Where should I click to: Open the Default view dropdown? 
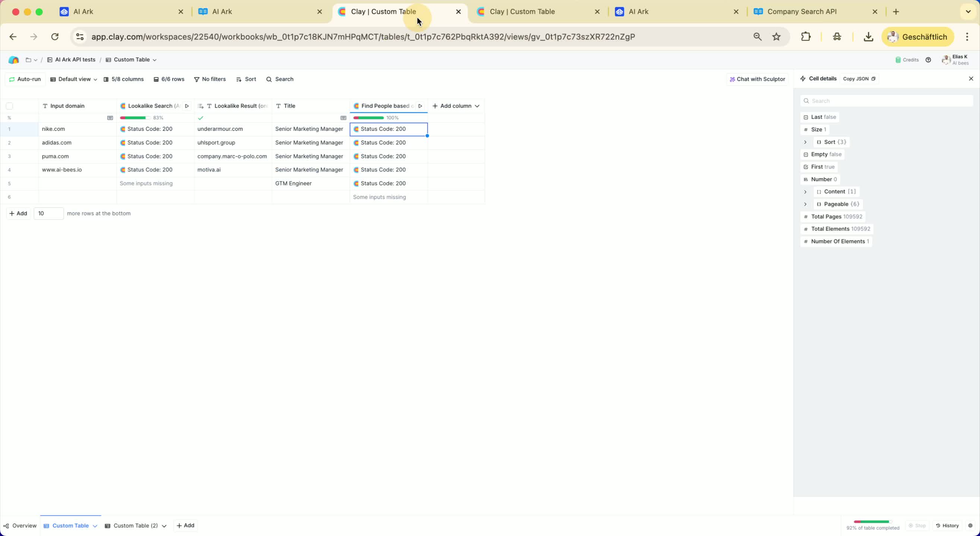(74, 79)
